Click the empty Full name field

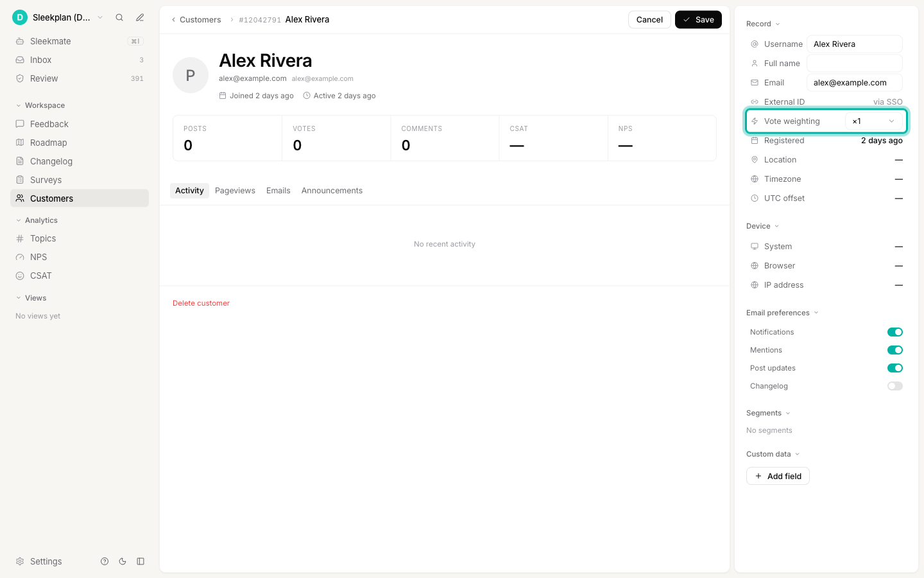[855, 64]
